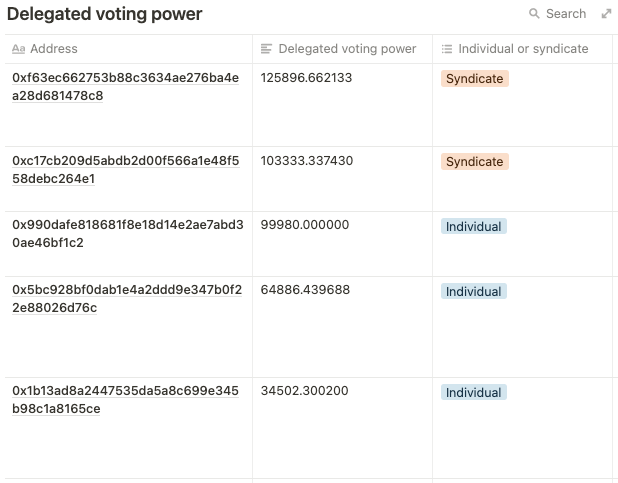Open the Individual or syndicate column menu

(x=523, y=49)
